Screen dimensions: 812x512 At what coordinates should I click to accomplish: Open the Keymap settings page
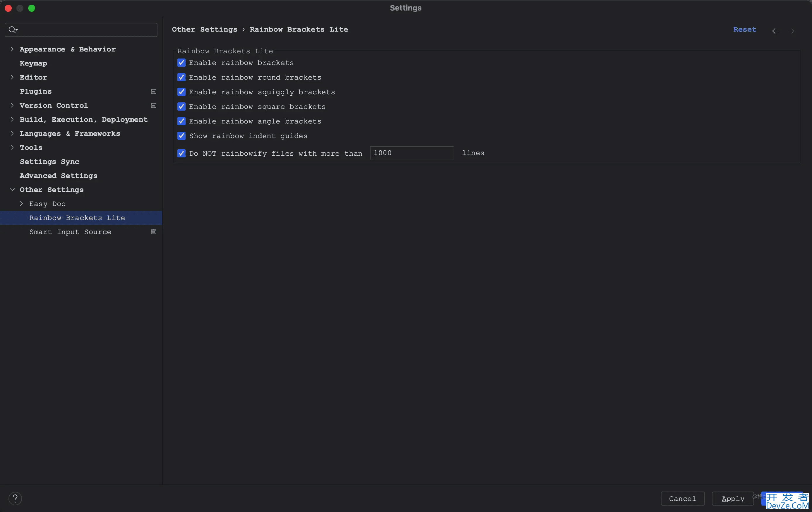(33, 63)
